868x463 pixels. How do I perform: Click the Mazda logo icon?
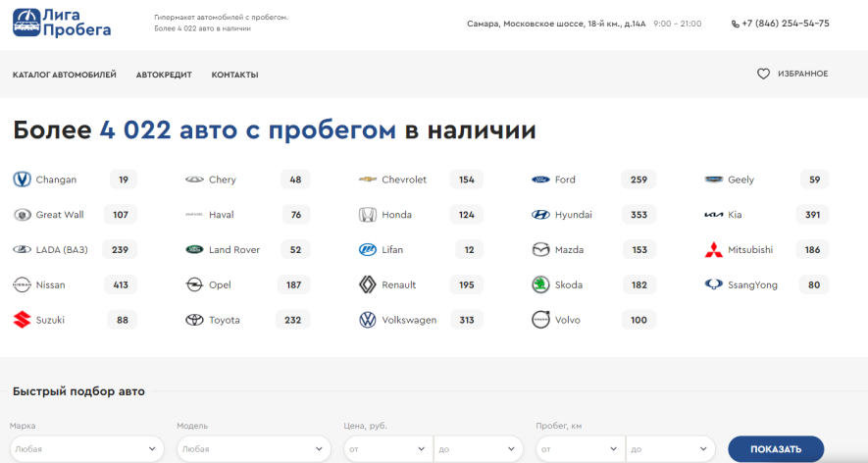(540, 250)
